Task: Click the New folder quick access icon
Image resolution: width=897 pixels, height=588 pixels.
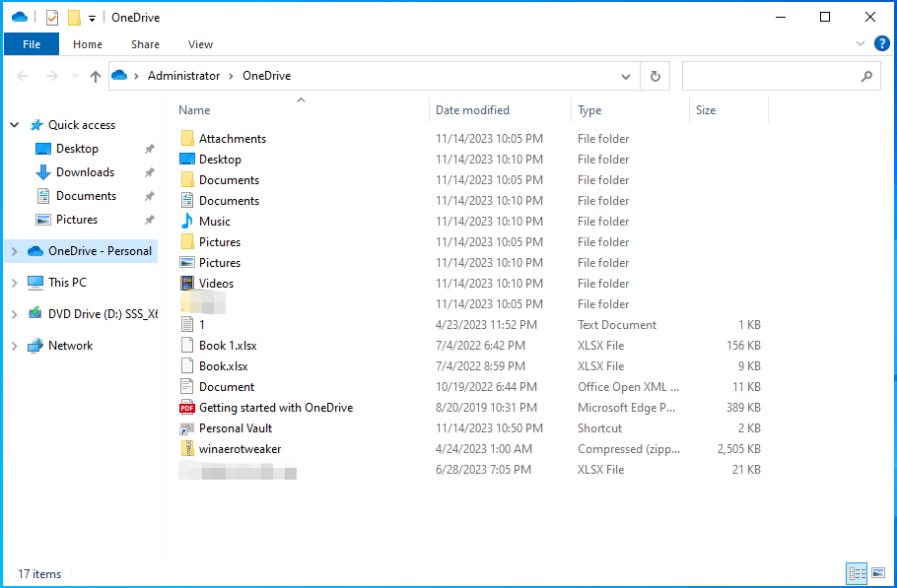Action: pos(74,18)
